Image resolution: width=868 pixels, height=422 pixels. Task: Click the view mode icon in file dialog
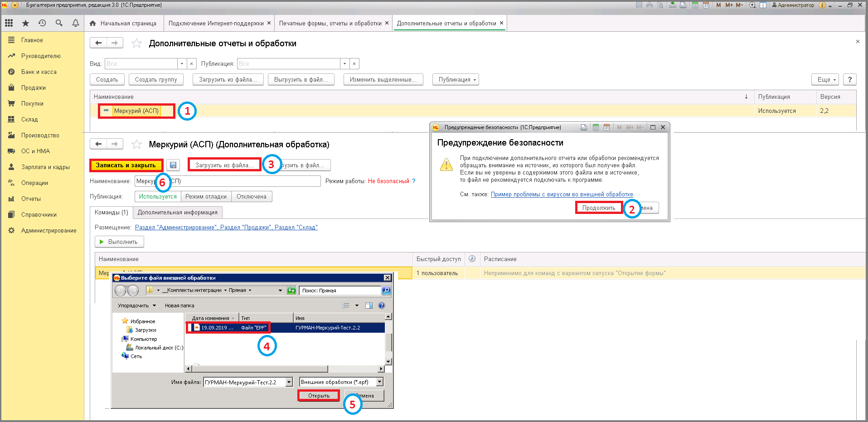click(x=346, y=306)
